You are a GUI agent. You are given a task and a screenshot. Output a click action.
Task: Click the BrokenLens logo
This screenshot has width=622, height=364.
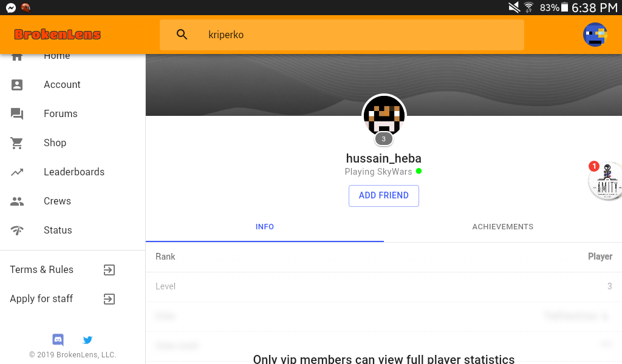click(x=58, y=35)
